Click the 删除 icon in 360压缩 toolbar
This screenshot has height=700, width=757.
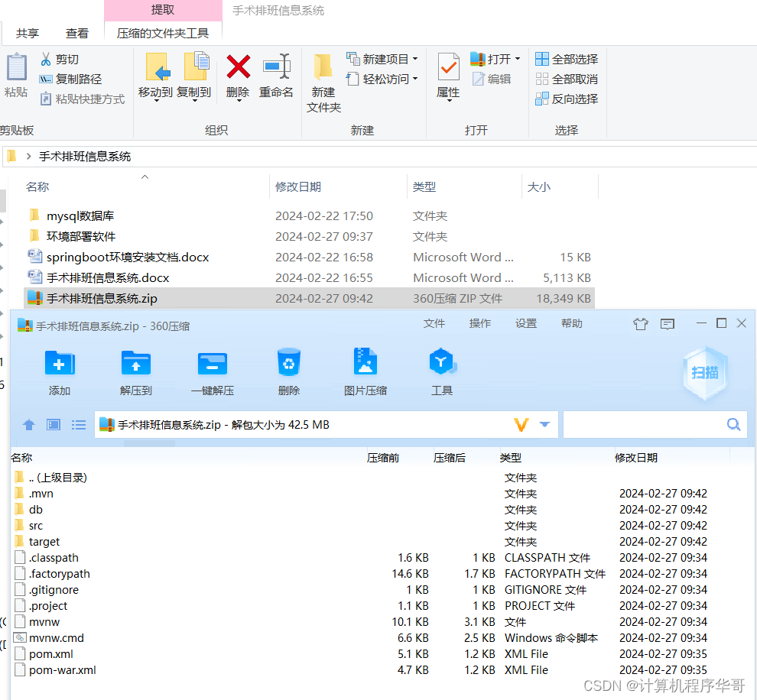tap(288, 372)
